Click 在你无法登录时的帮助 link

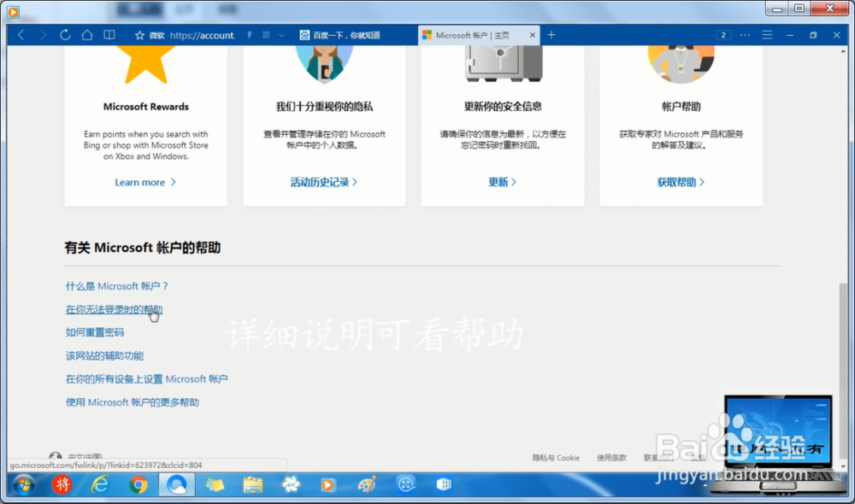(114, 309)
